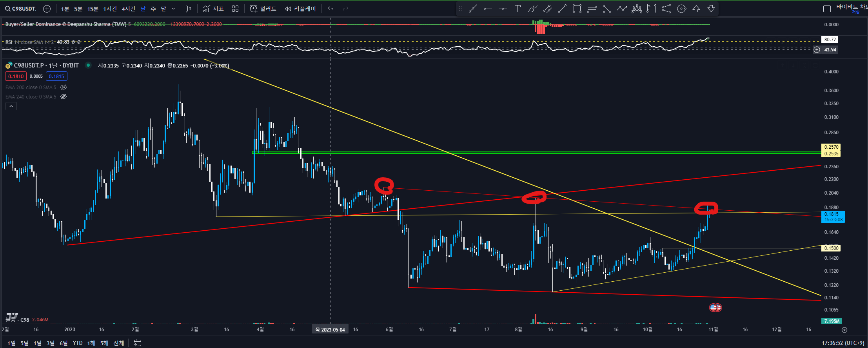868x348 pixels.
Task: Select the 주 weekly interval
Action: tap(153, 9)
